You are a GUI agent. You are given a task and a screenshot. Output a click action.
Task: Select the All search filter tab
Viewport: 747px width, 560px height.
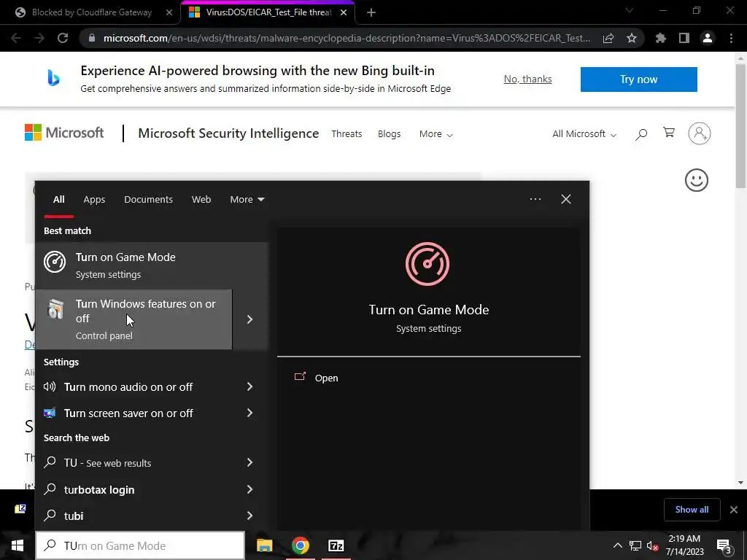point(58,200)
